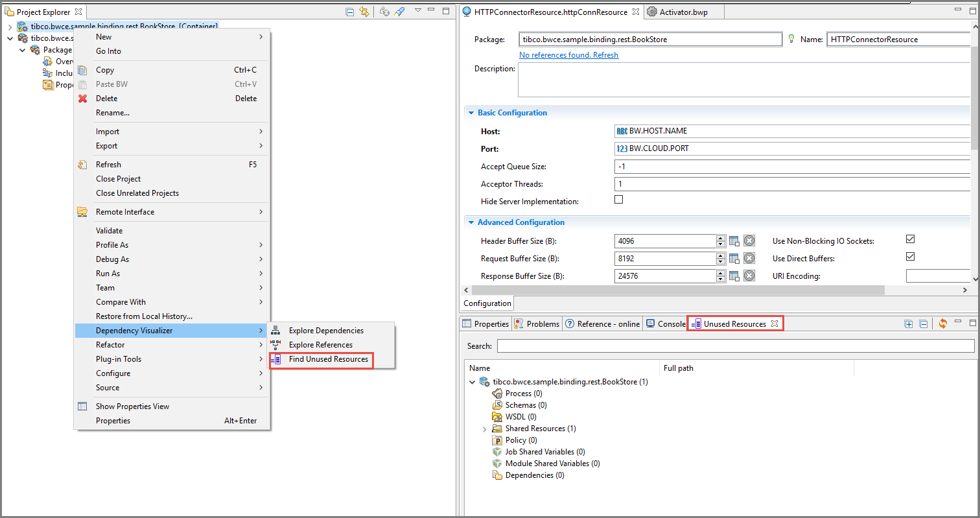Click the Package text field
This screenshot has height=518, width=980.
click(650, 39)
